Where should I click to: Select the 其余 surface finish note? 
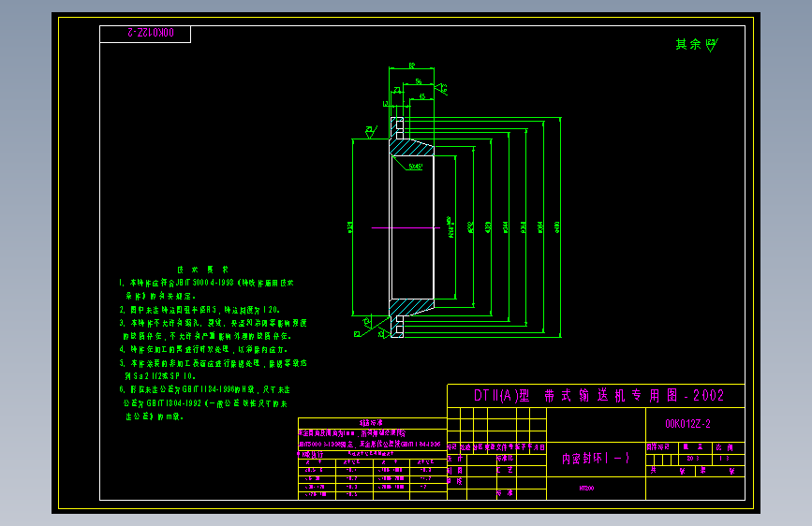[688, 44]
